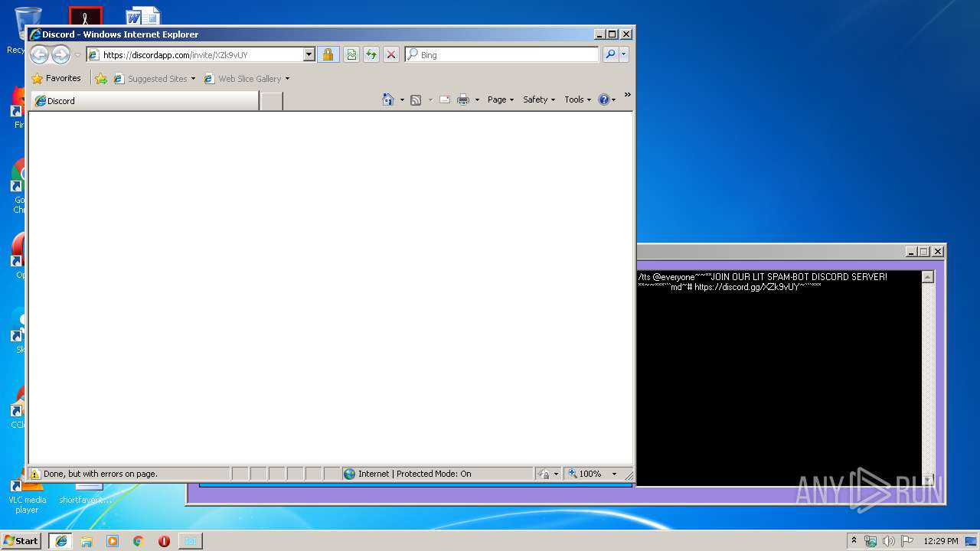The height and width of the screenshot is (551, 980).
Task: Expand the address bar URL history dropdown
Action: 309,54
